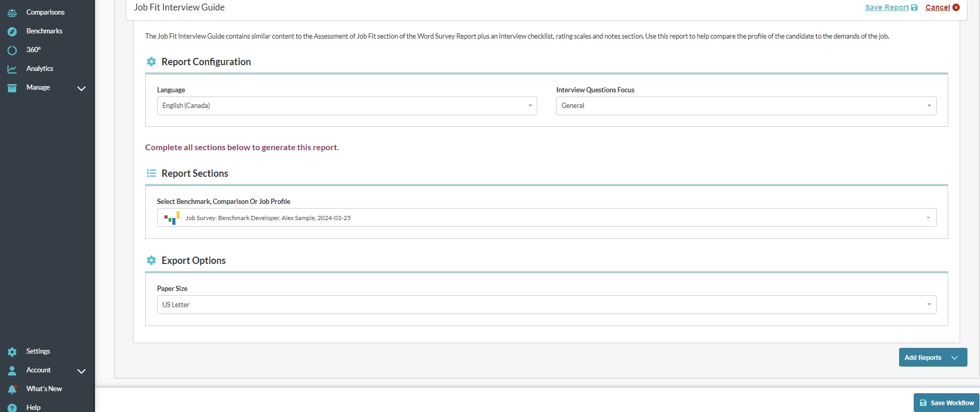Expand the Account submenu chevron
Screen dimensions: 980x412
tap(81, 371)
